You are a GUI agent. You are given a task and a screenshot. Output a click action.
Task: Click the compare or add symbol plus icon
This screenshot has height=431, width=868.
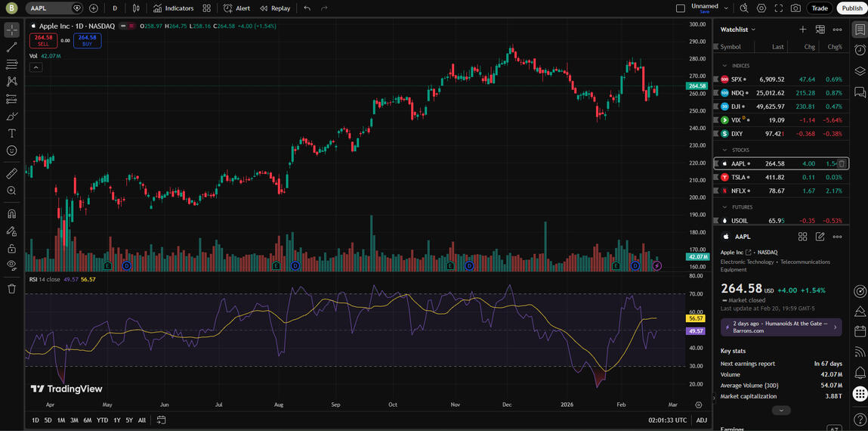click(x=94, y=8)
